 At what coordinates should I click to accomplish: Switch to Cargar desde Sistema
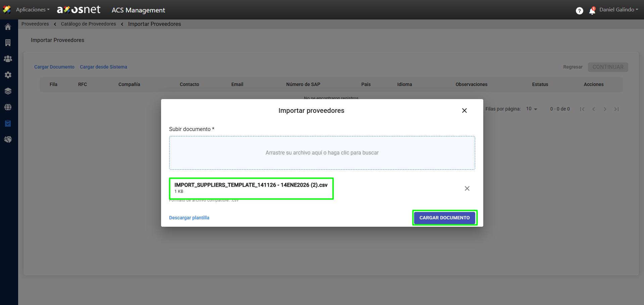tap(103, 67)
